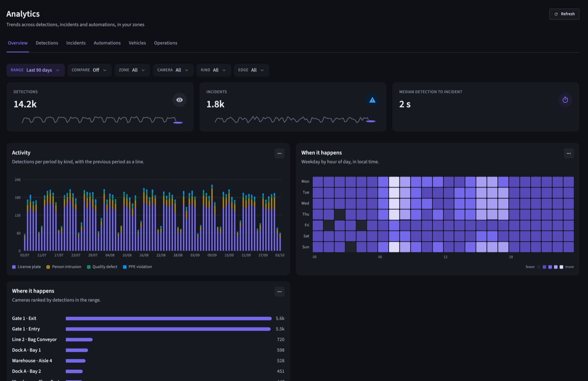The width and height of the screenshot is (588, 381).
Task: Click the 1.8k incidents value
Action: click(215, 104)
